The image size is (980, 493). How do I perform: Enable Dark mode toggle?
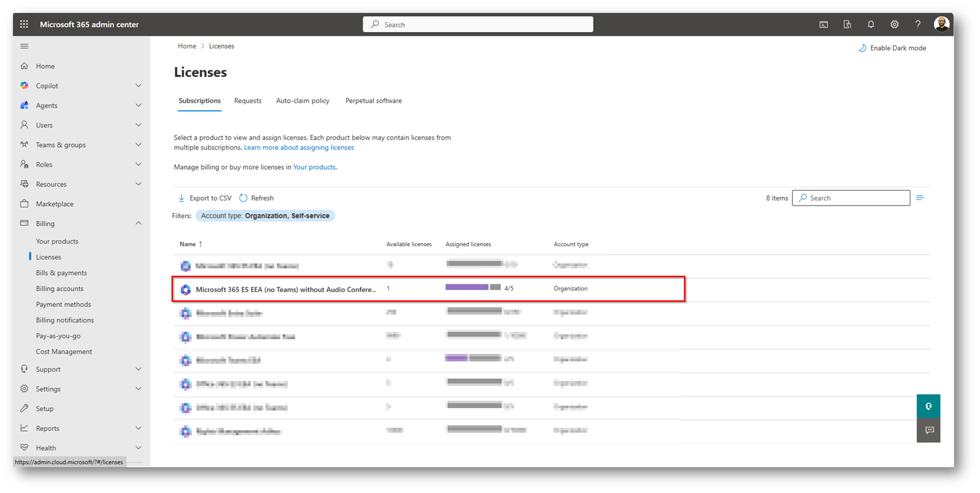point(892,48)
